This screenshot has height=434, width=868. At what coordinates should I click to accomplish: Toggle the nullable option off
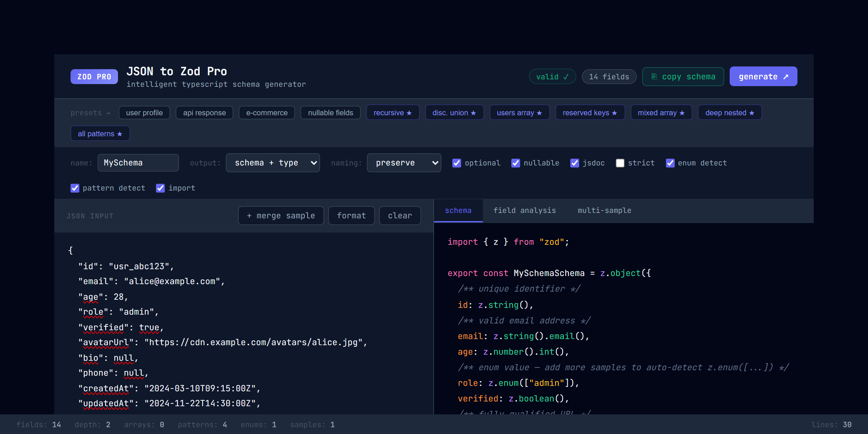[x=516, y=163]
